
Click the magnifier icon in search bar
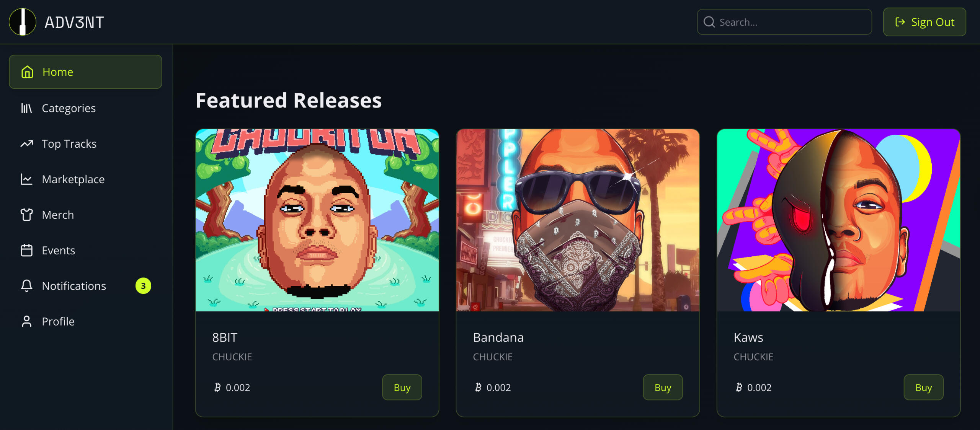tap(709, 22)
